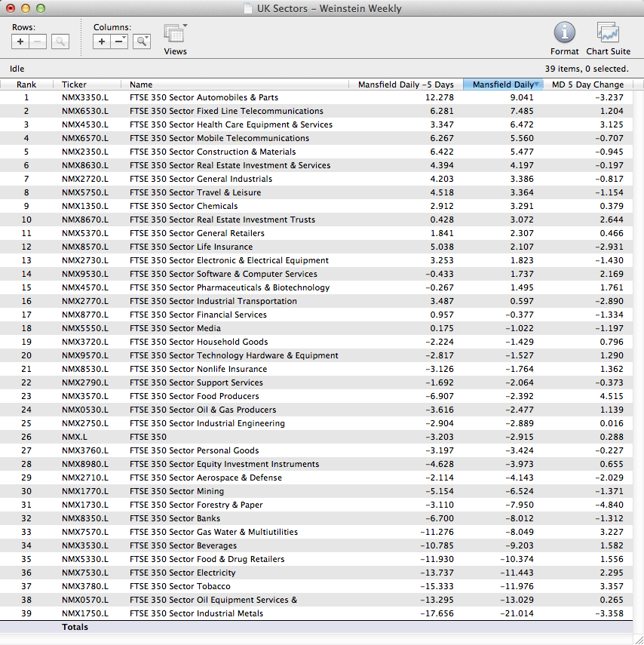Open the Format info panel

[x=564, y=38]
